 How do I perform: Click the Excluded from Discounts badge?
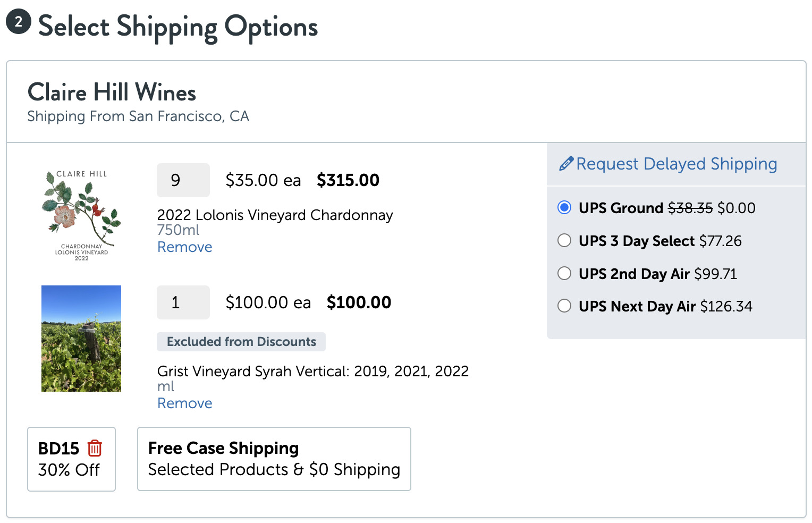click(241, 342)
